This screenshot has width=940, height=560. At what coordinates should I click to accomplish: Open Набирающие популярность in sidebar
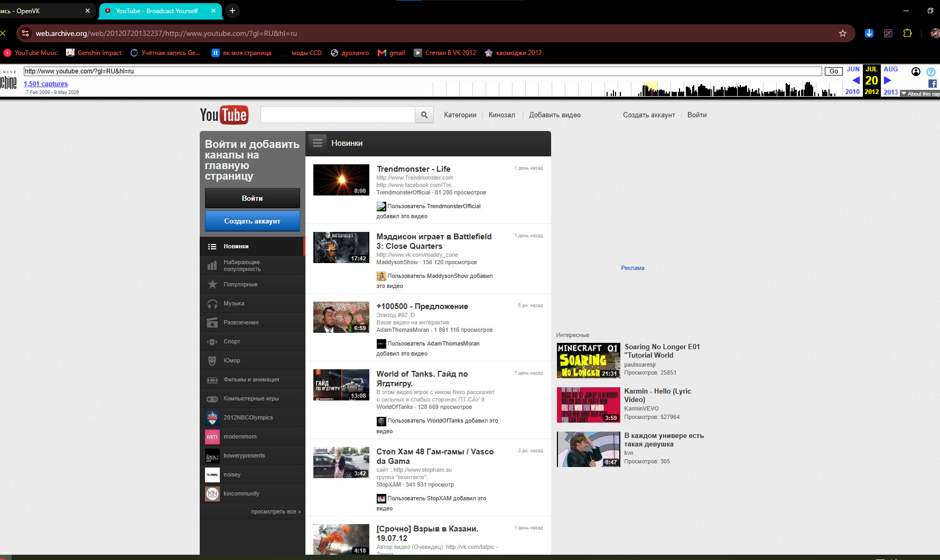[253, 266]
